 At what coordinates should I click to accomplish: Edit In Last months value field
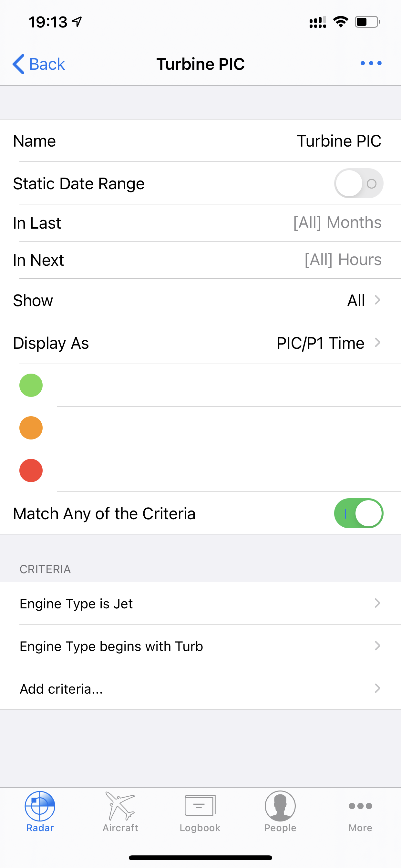[x=337, y=222]
